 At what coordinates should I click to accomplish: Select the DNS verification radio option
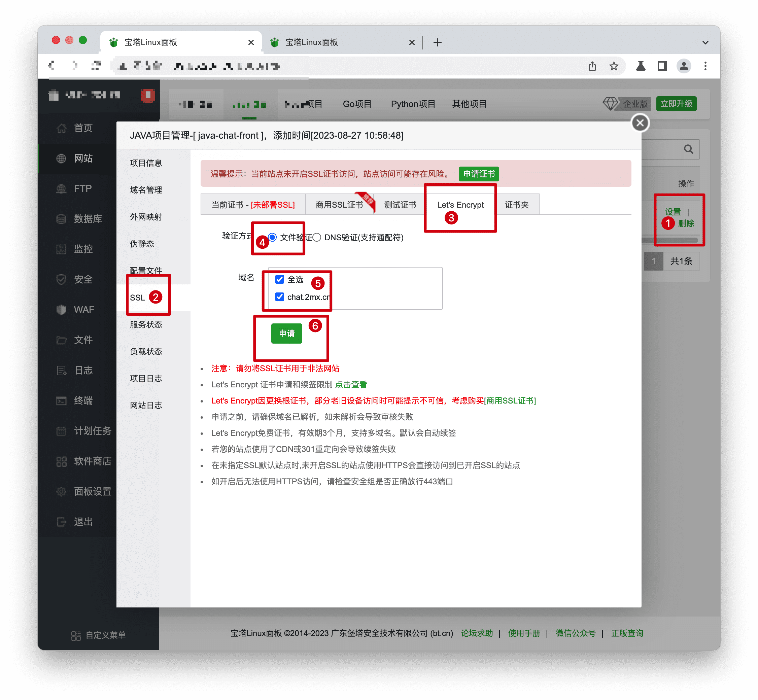[317, 237]
